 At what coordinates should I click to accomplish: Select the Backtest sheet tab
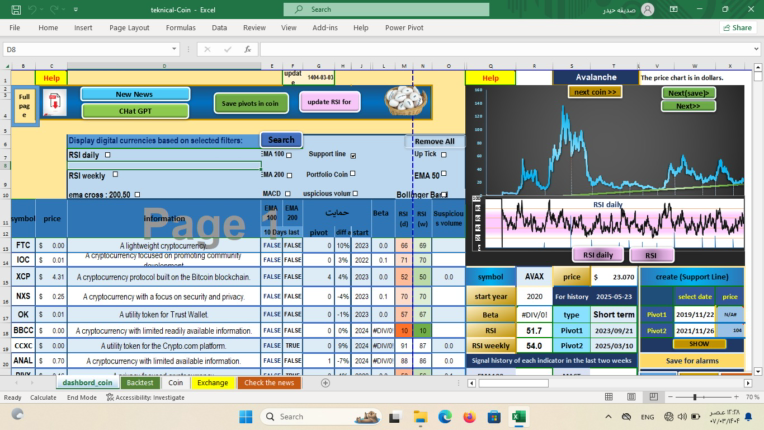(x=140, y=383)
